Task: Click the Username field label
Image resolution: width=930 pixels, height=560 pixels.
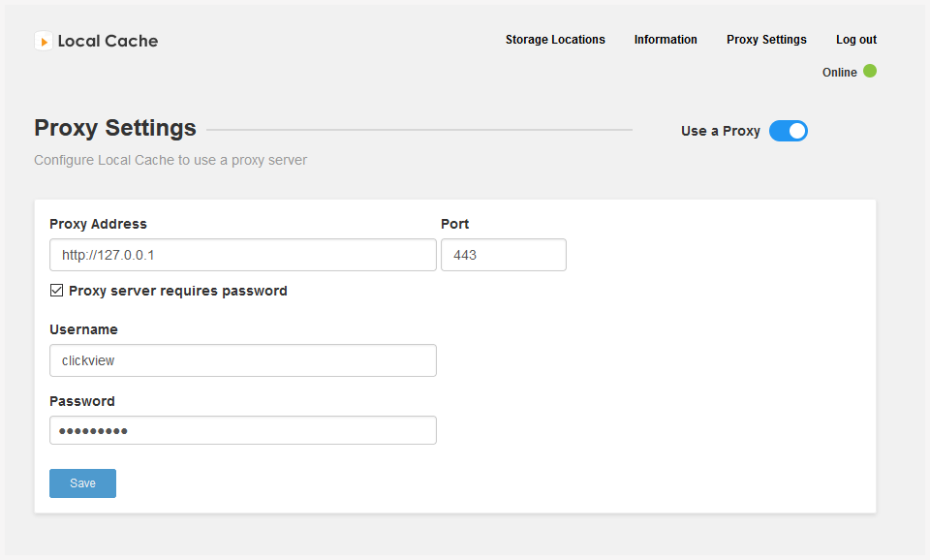Action: tap(83, 329)
